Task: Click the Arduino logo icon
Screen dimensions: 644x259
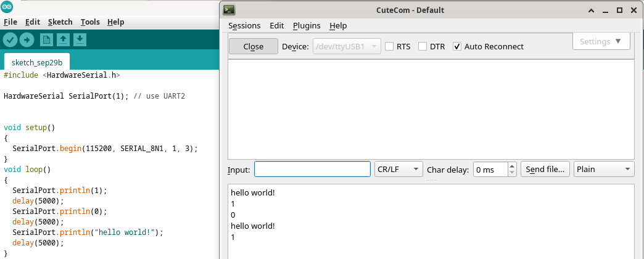Action: coord(6,7)
